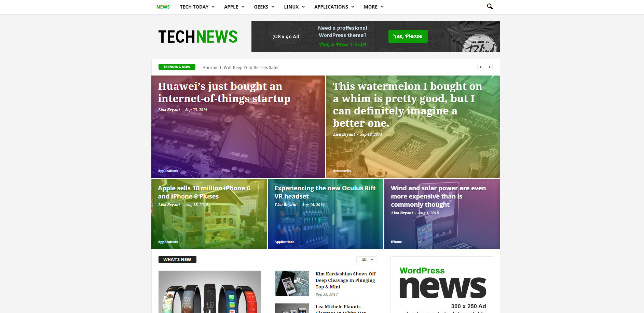The image size is (644, 313).
Task: Open the WordPress news sidebar ad
Action: point(442,285)
